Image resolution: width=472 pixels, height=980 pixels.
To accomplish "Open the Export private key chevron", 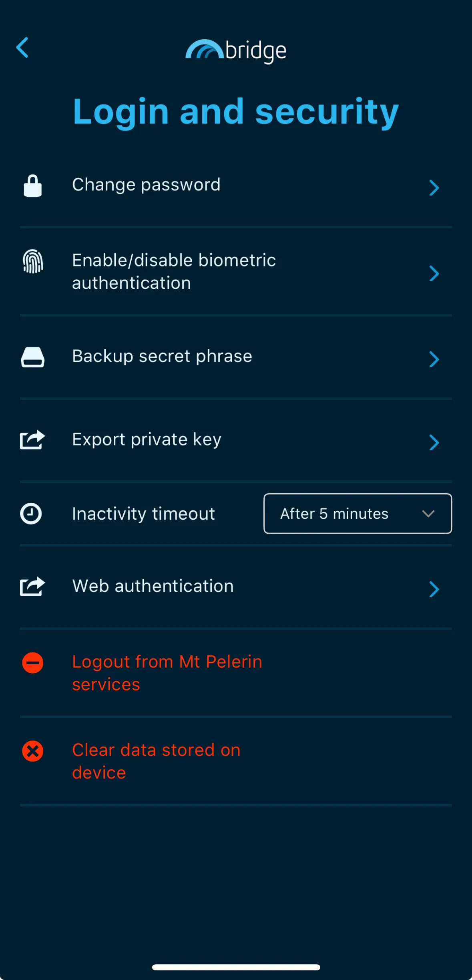I will tap(434, 442).
